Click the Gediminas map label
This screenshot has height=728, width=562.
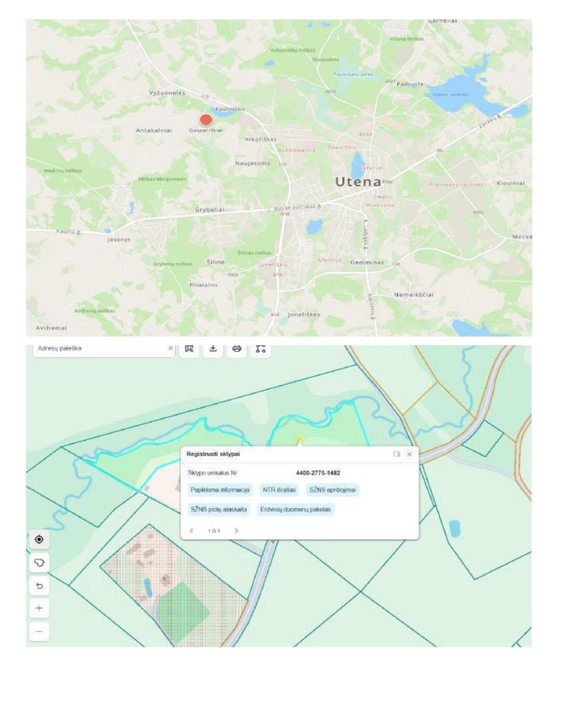369,263
